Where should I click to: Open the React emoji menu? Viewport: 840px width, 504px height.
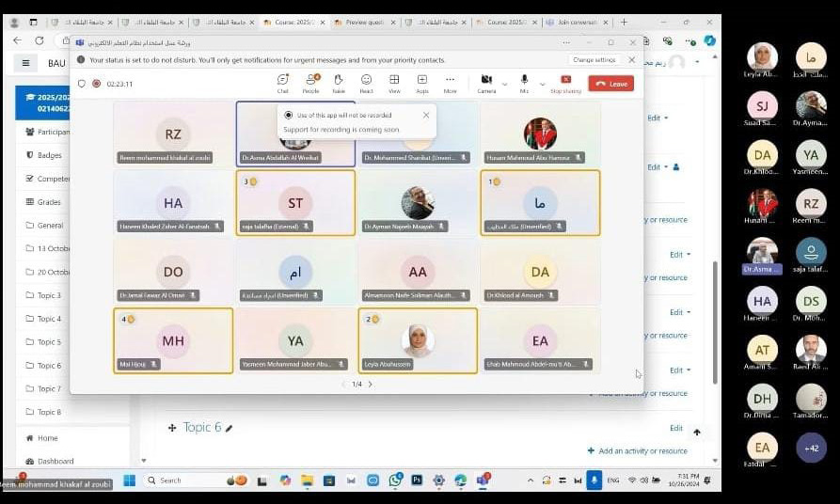366,82
